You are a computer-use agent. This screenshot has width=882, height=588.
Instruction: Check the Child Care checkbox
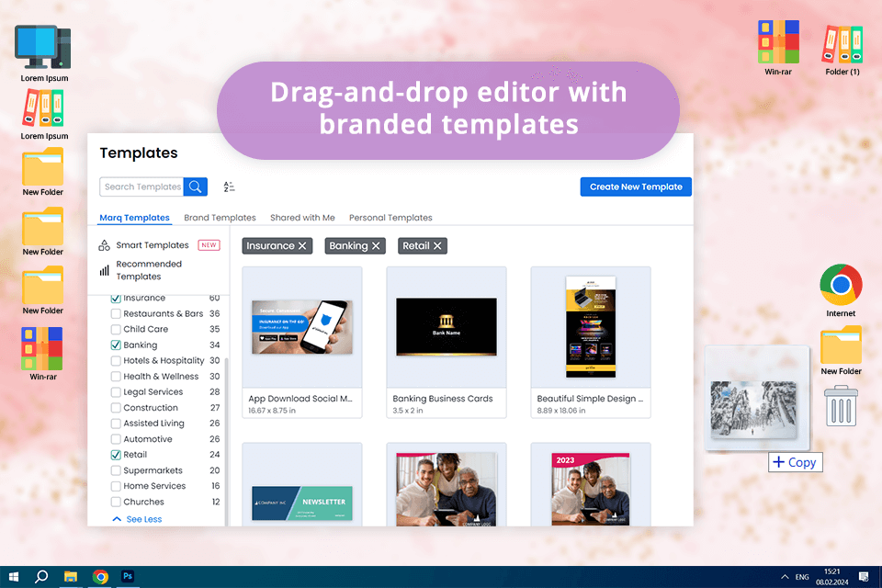pyautogui.click(x=116, y=329)
